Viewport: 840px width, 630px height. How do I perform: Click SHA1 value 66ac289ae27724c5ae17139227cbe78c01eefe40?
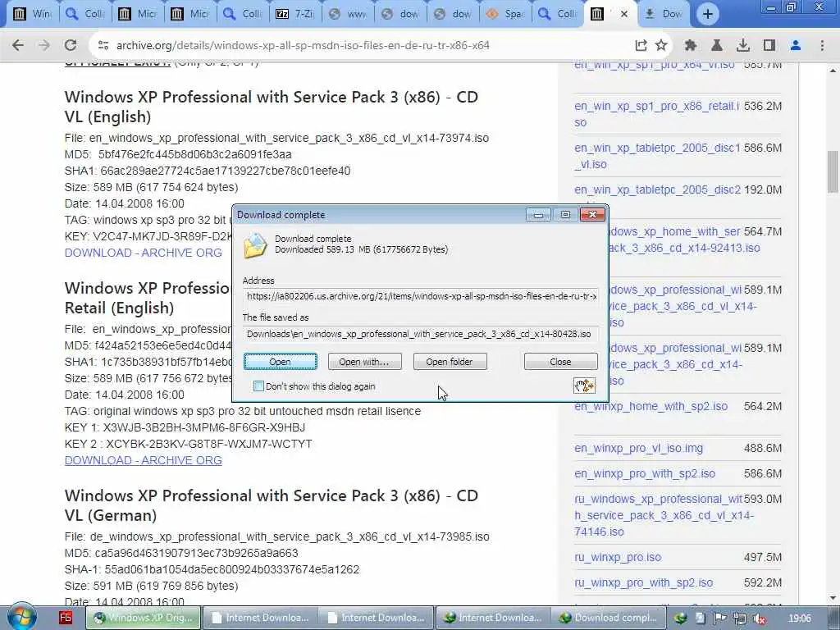[226, 171]
